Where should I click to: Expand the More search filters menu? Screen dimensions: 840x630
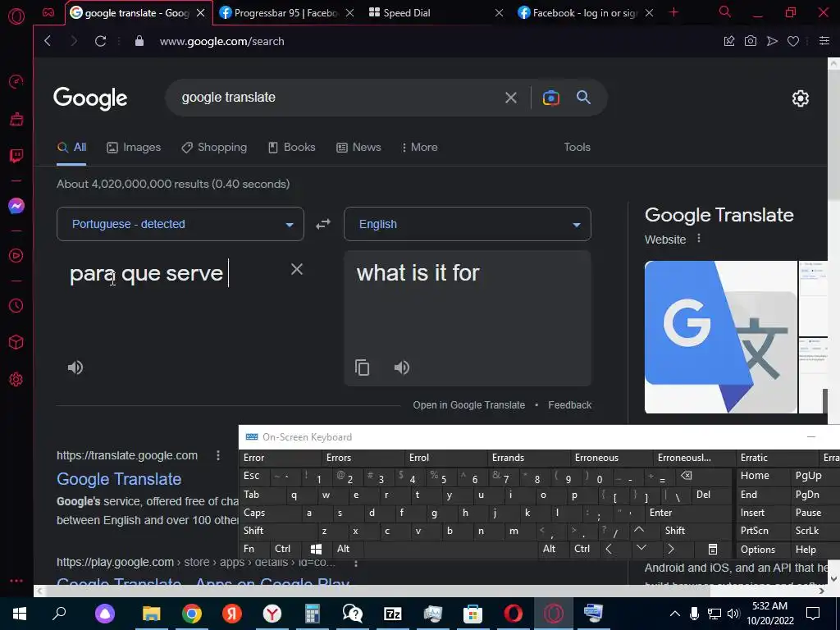(419, 148)
